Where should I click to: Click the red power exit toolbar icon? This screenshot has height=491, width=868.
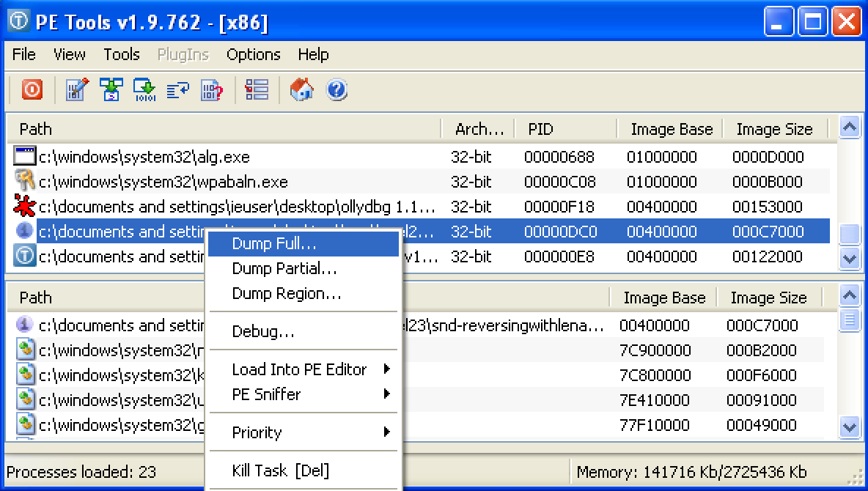(x=32, y=89)
